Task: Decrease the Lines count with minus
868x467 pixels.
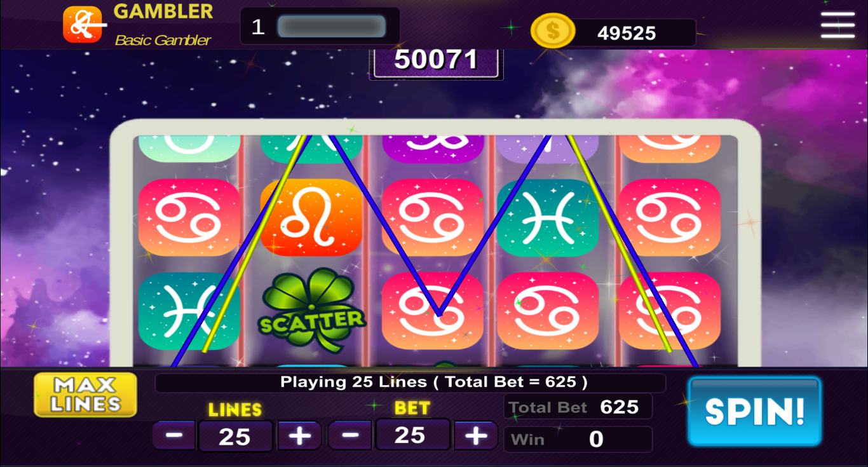Action: [x=174, y=436]
